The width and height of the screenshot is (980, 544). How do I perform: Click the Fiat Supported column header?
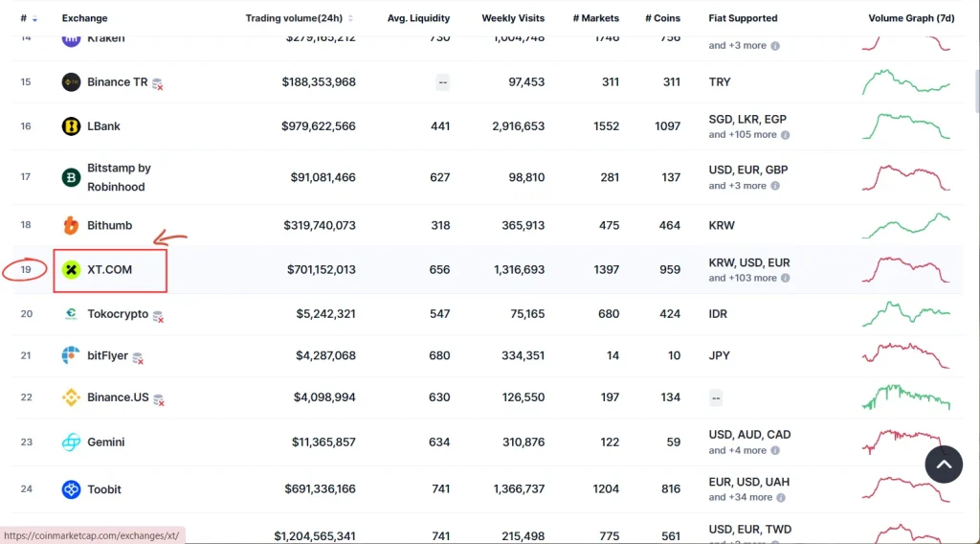tap(743, 18)
